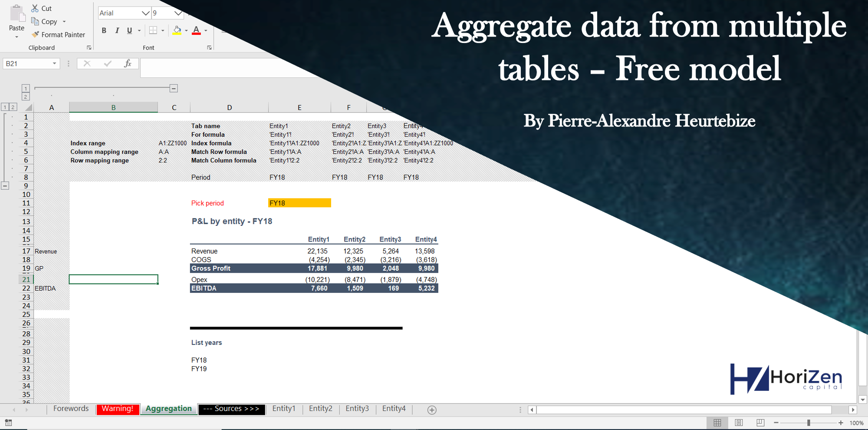Toggle Bold formatting
868x430 pixels.
104,30
